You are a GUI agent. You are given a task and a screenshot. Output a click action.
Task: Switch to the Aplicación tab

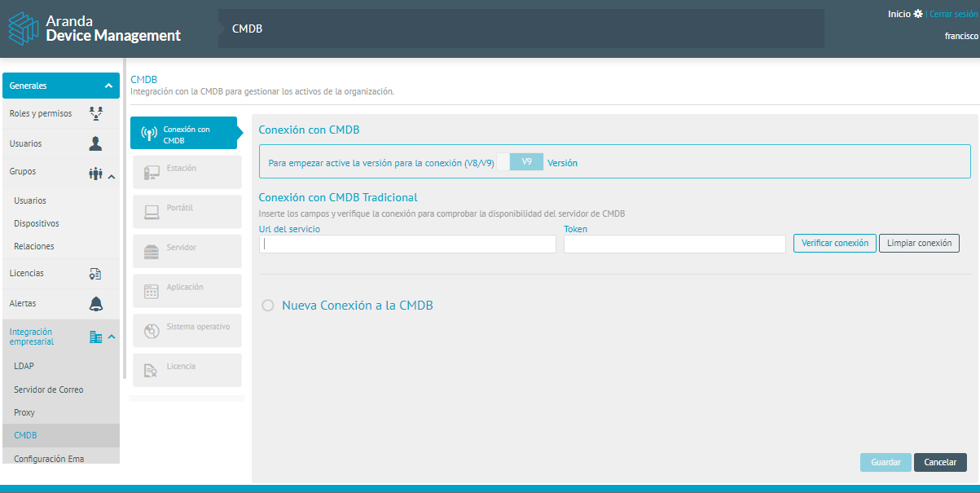point(187,291)
